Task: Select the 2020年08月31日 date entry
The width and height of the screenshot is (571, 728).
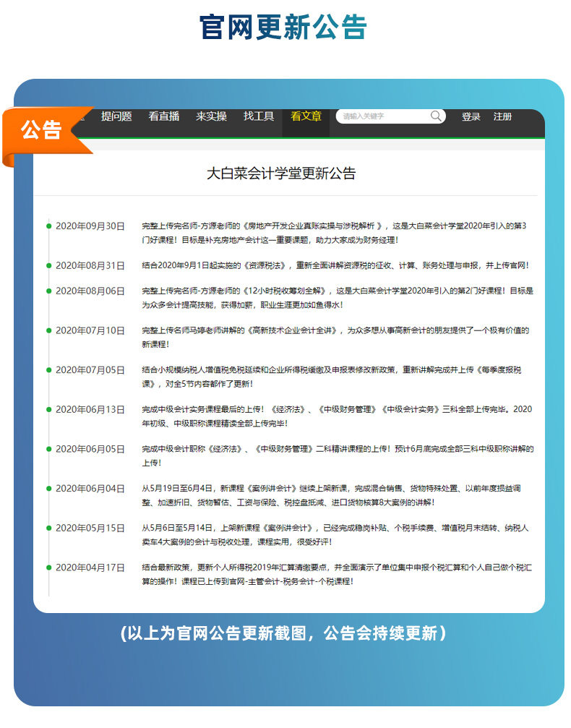Action: 90,265
